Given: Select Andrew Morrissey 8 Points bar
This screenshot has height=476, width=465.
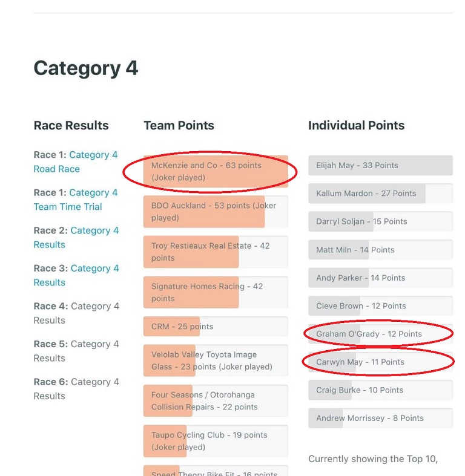Looking at the screenshot, I should click(380, 418).
